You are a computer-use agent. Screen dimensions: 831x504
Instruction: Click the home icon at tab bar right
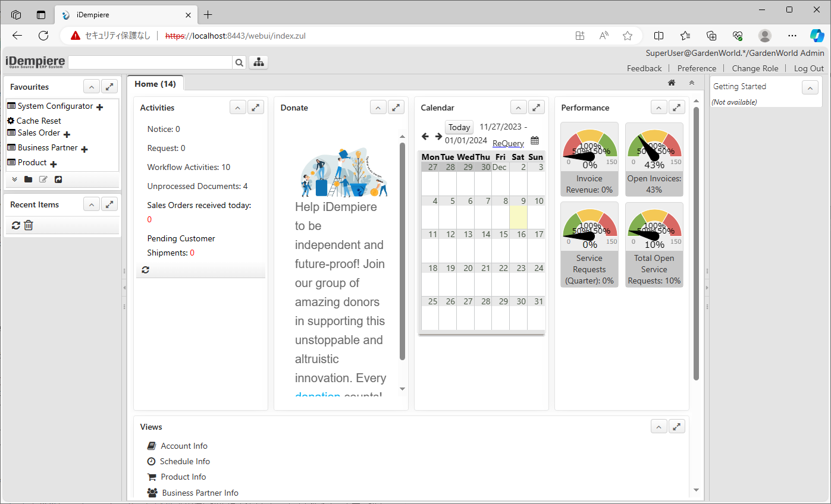tap(672, 83)
